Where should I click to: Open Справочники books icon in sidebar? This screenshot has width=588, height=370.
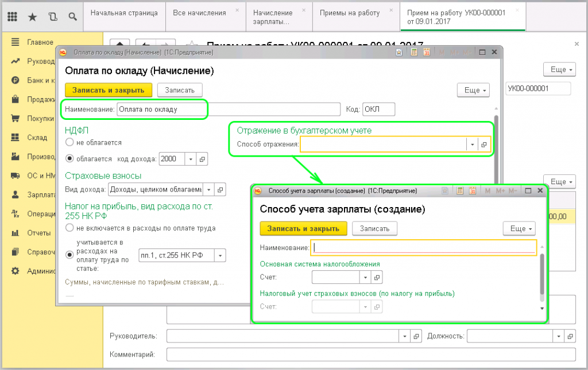(15, 252)
